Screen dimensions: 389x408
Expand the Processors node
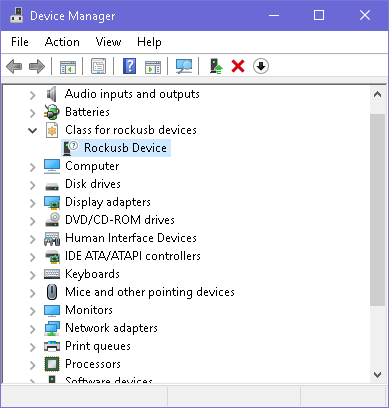pyautogui.click(x=32, y=365)
